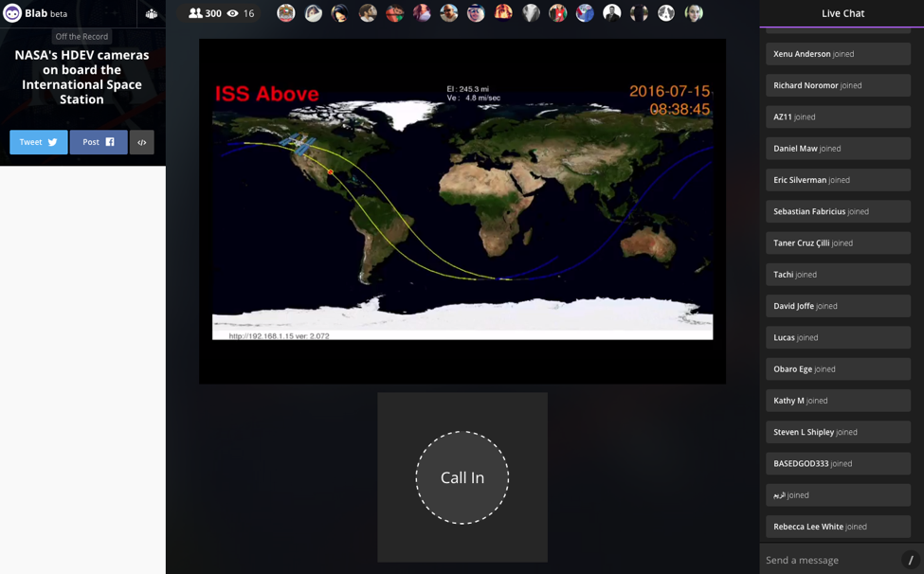
Task: Focus the Send a message field
Action: point(832,560)
